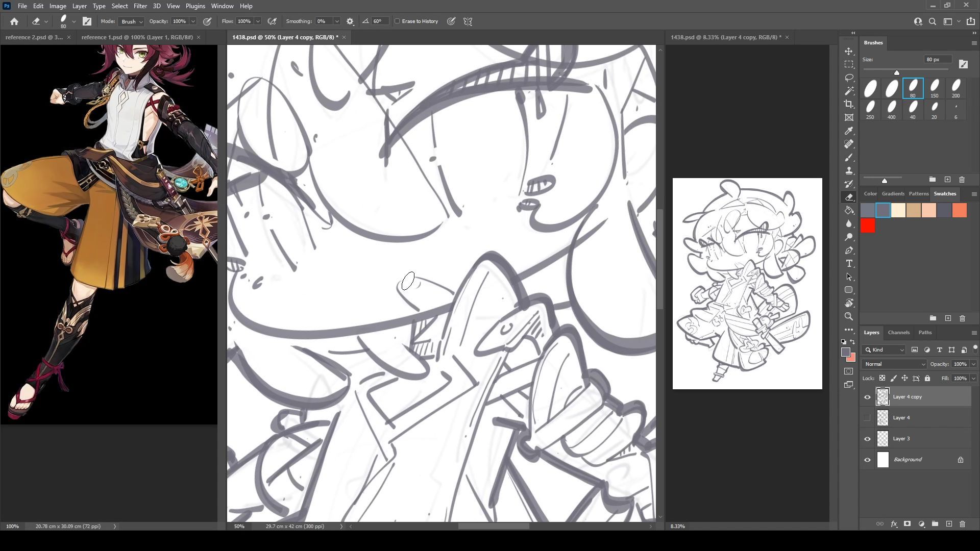
Task: Switch to the Channels tab
Action: coord(898,333)
